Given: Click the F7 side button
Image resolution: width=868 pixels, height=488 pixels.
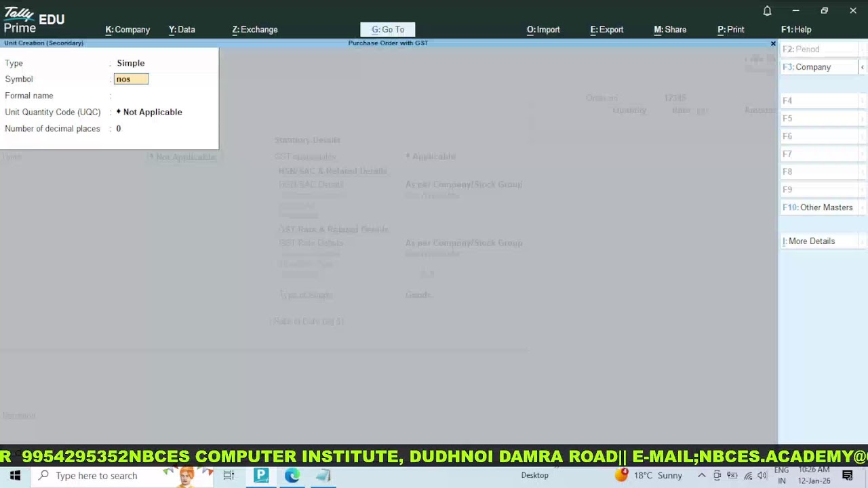Looking at the screenshot, I should click(820, 154).
